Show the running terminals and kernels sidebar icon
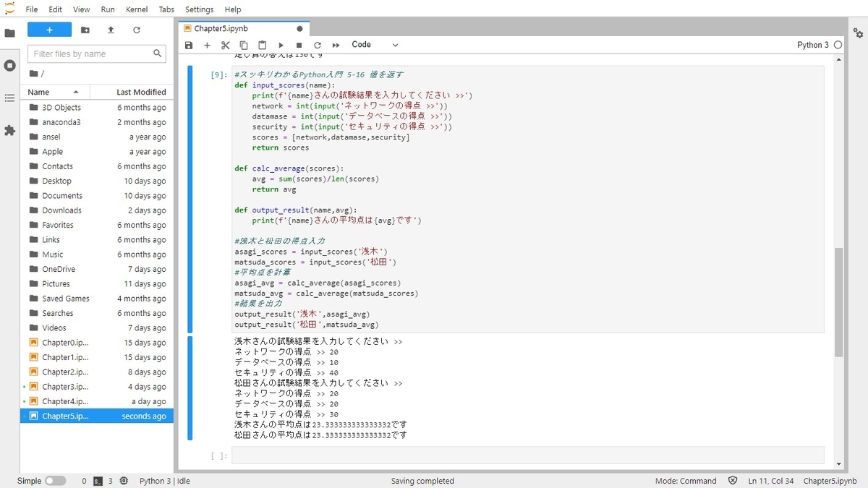Image resolution: width=868 pixels, height=488 pixels. tap(9, 65)
